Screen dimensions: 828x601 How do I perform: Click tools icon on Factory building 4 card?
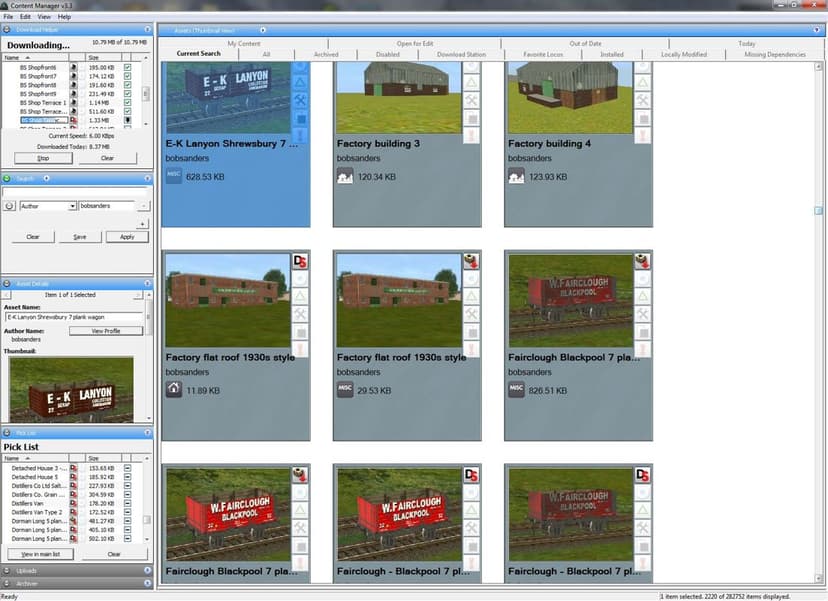click(642, 100)
